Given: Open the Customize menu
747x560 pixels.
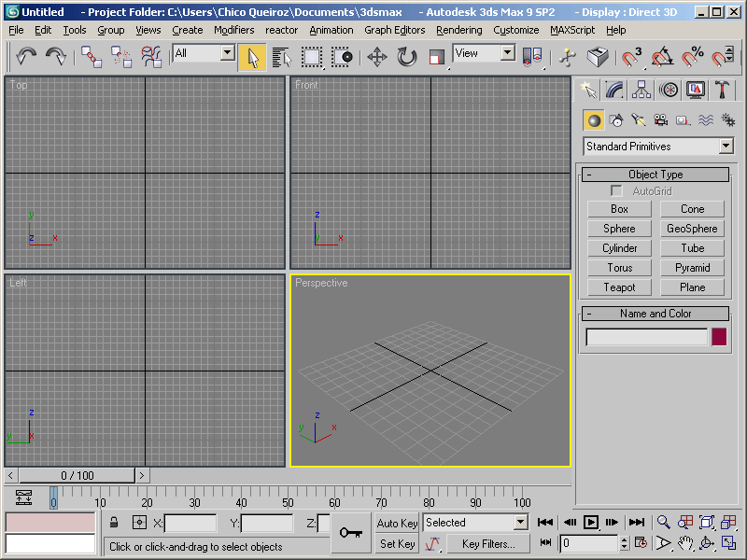Looking at the screenshot, I should pyautogui.click(x=516, y=30).
